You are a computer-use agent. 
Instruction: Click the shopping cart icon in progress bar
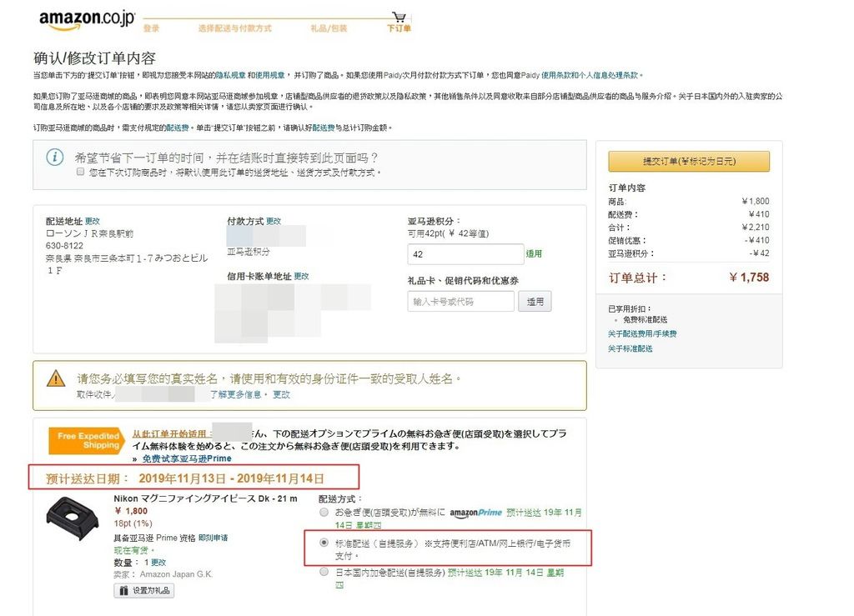[x=399, y=17]
